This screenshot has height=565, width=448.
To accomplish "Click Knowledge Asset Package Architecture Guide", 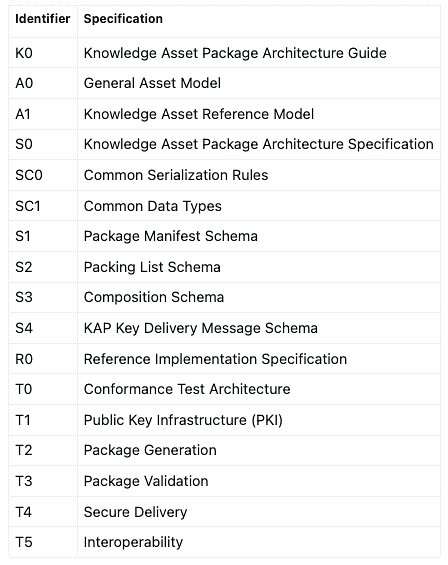I will (235, 53).
